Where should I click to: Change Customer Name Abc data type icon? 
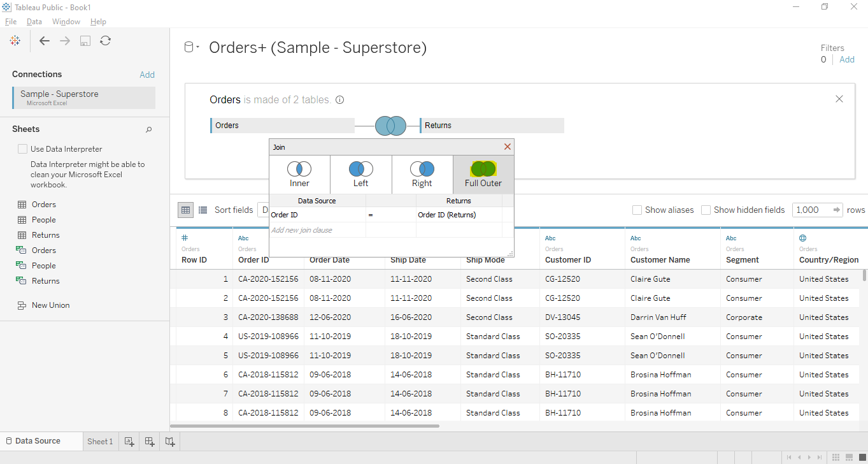636,238
